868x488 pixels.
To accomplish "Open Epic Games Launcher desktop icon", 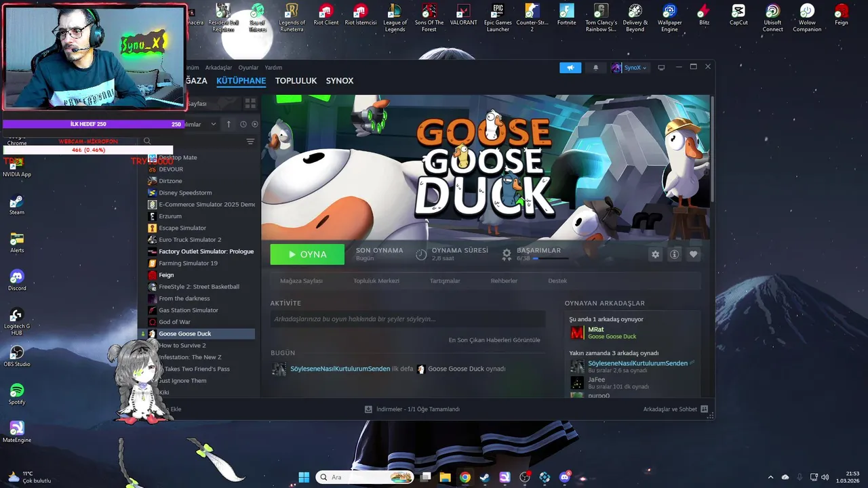I will pyautogui.click(x=498, y=18).
